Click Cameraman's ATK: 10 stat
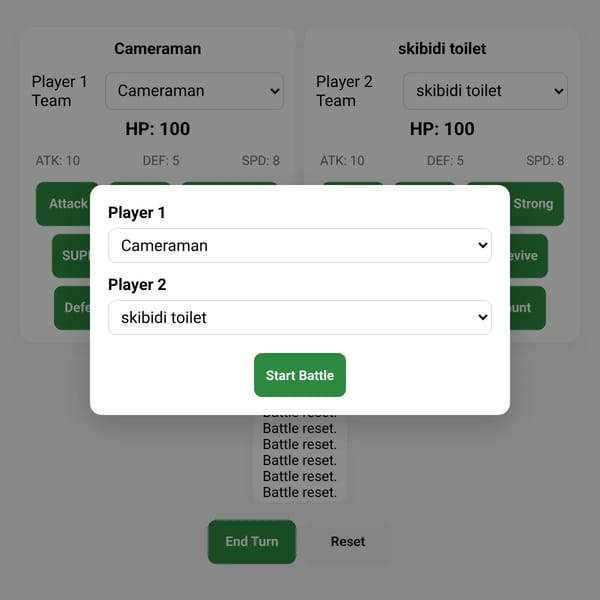Viewport: 600px width, 600px height. click(58, 160)
